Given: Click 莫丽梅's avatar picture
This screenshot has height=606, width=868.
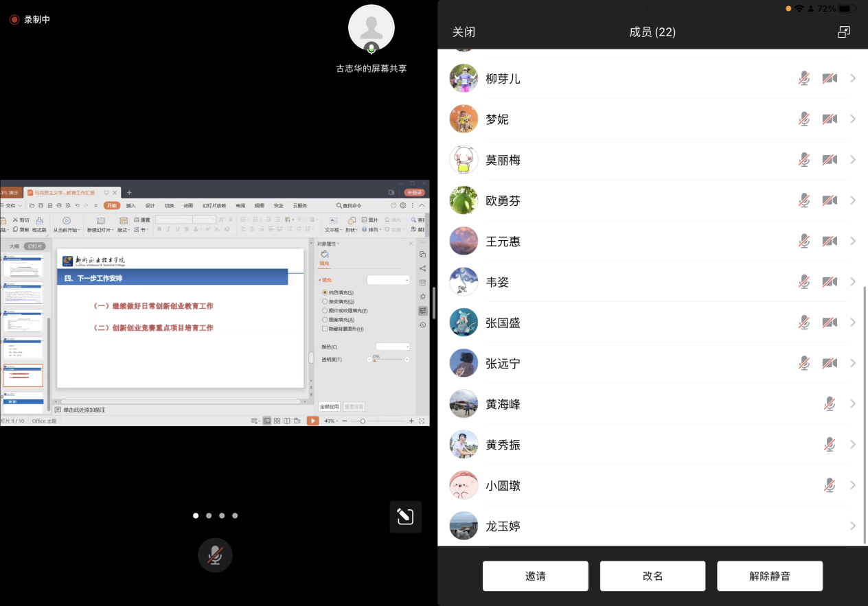Looking at the screenshot, I should tap(464, 160).
